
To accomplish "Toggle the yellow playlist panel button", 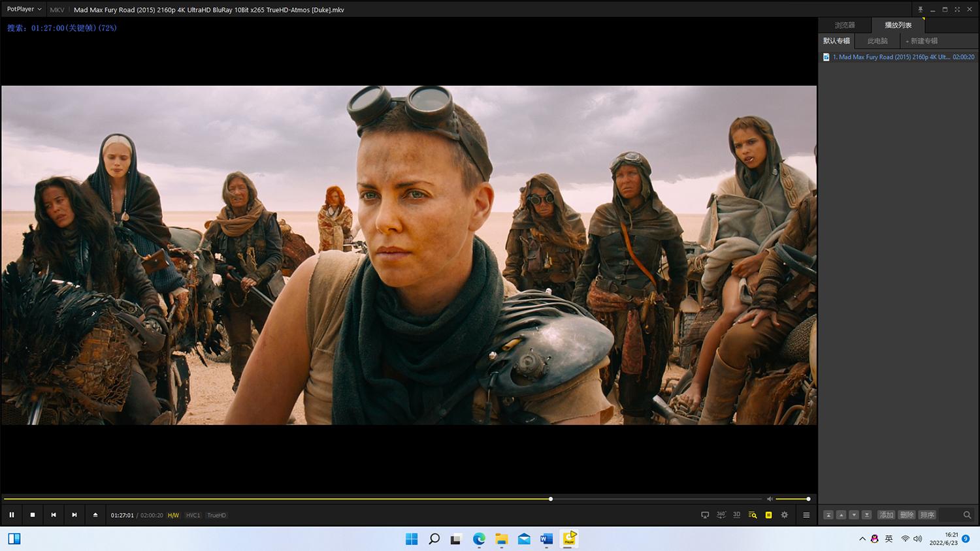I will [x=768, y=515].
